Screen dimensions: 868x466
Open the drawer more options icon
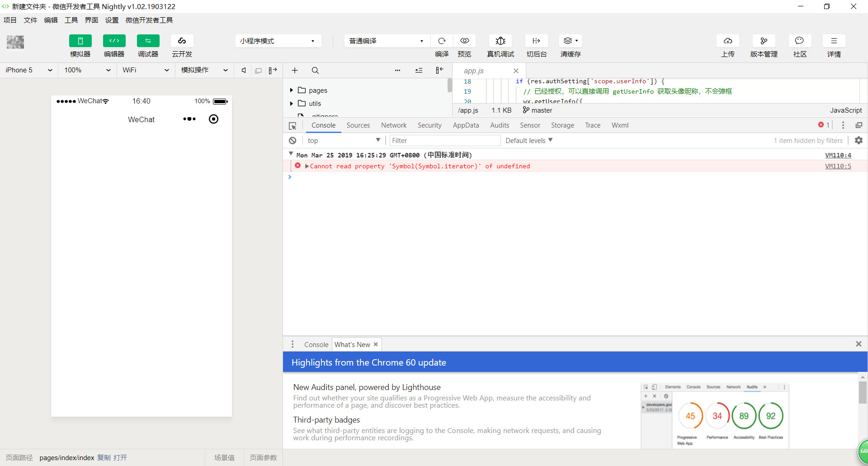[292, 344]
